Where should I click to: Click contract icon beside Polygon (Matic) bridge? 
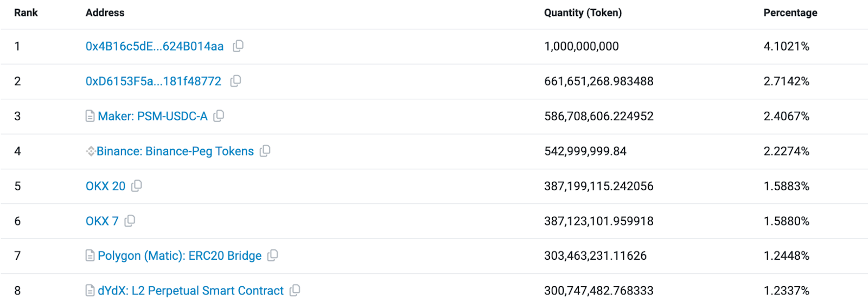click(90, 255)
